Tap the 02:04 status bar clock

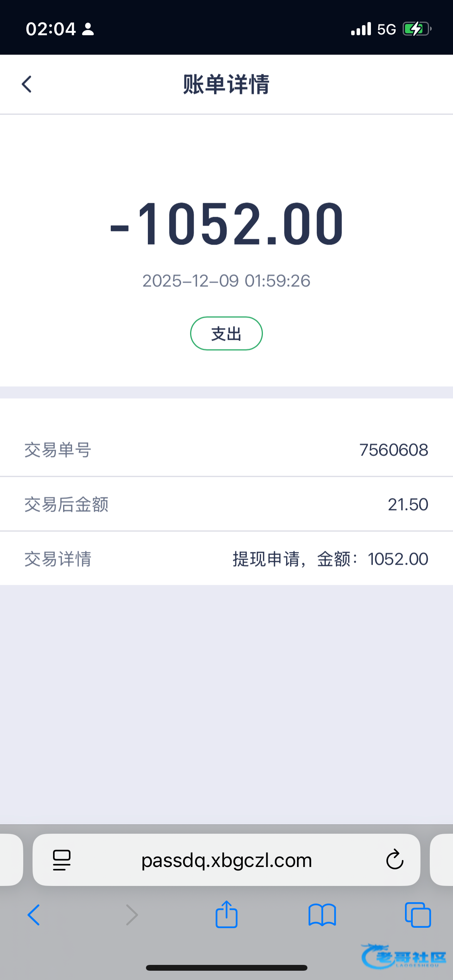(x=51, y=29)
